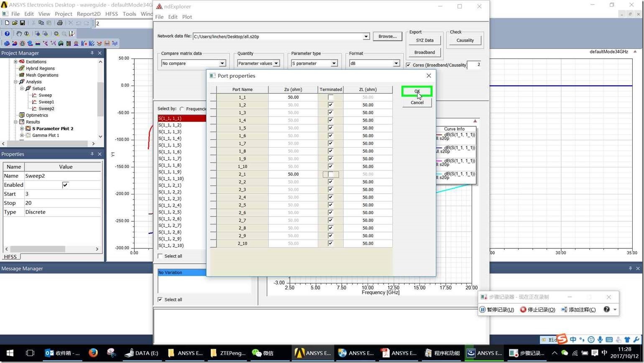The image size is (644, 363).
Task: Click the Sogou IME microphone icon
Action: [x=600, y=340]
